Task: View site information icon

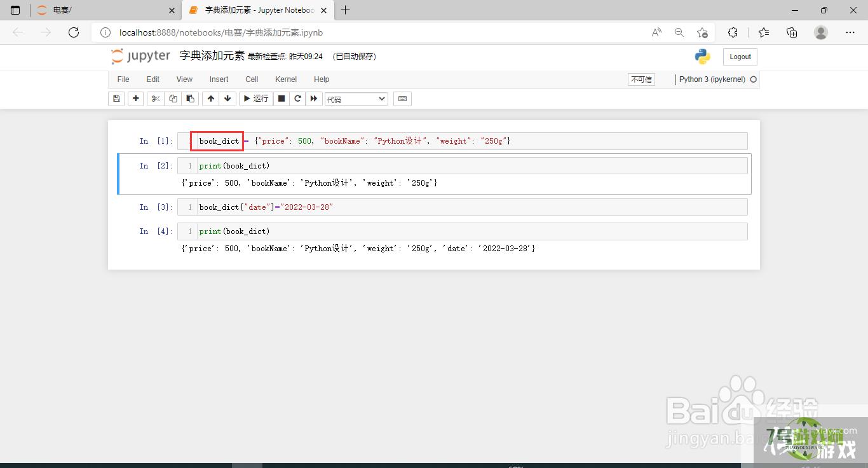Action: click(x=105, y=32)
